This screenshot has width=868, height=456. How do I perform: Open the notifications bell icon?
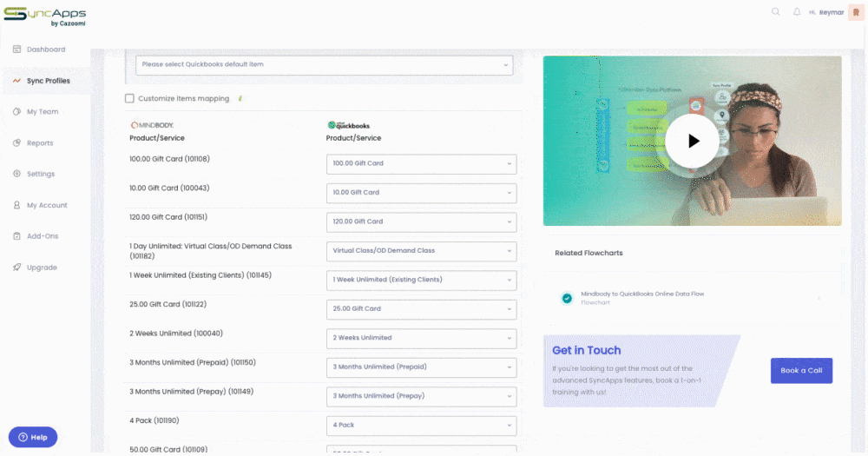797,11
